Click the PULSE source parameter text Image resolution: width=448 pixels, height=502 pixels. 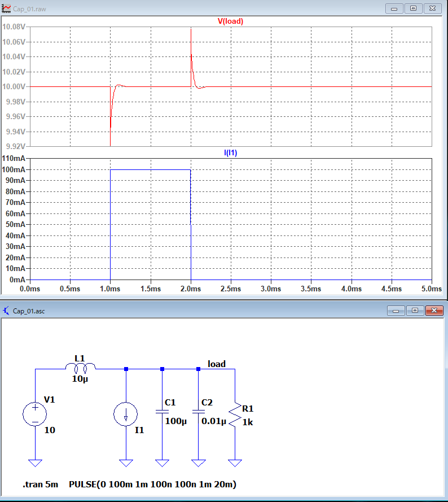tap(152, 484)
